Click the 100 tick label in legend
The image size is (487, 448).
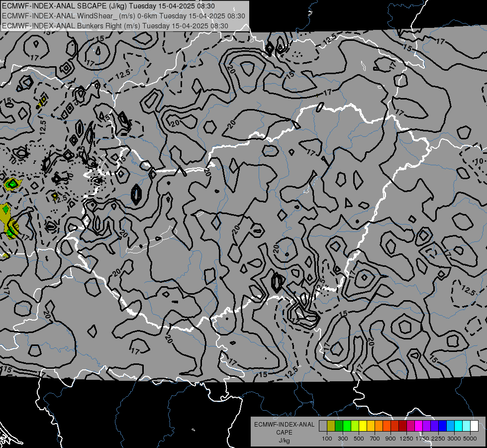pos(327,439)
